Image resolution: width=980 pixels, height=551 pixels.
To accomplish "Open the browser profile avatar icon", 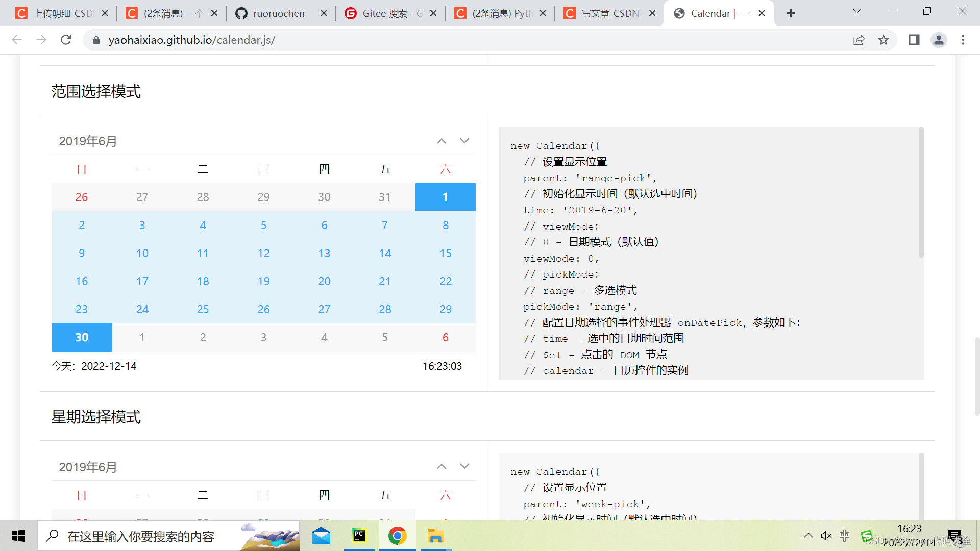I will coord(939,40).
